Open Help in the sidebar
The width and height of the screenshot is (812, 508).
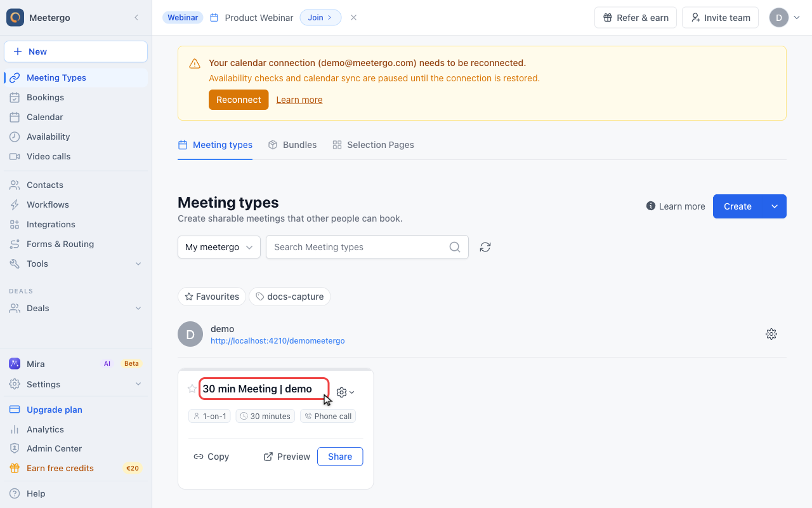point(76,493)
